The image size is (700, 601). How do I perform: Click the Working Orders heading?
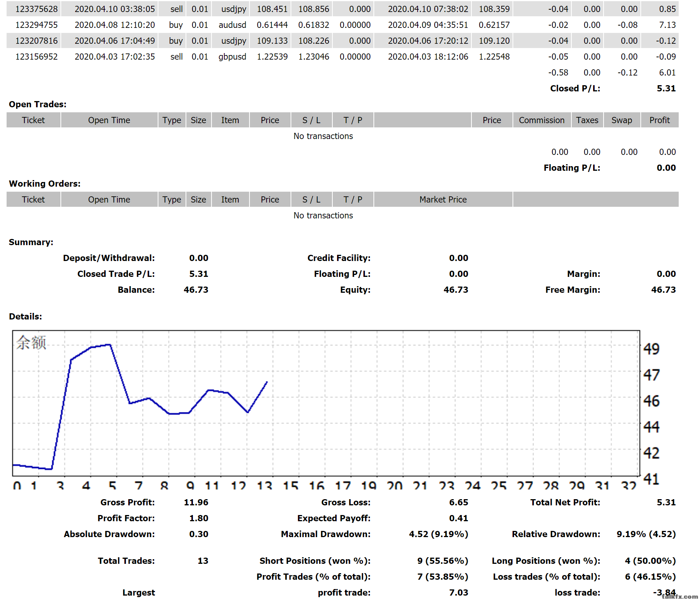(x=45, y=184)
